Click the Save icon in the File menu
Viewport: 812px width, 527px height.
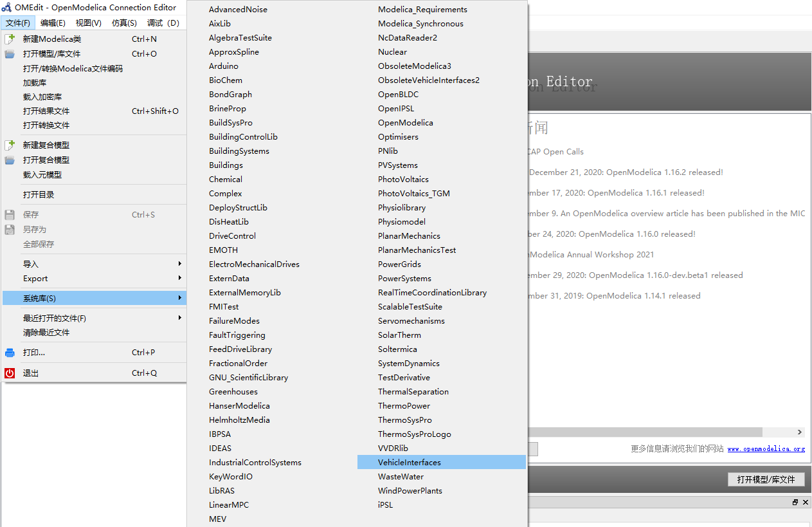pos(9,215)
